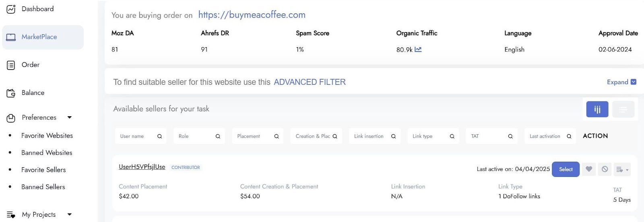
Task: Visit the buymeacoffee.com link
Action: 252,15
